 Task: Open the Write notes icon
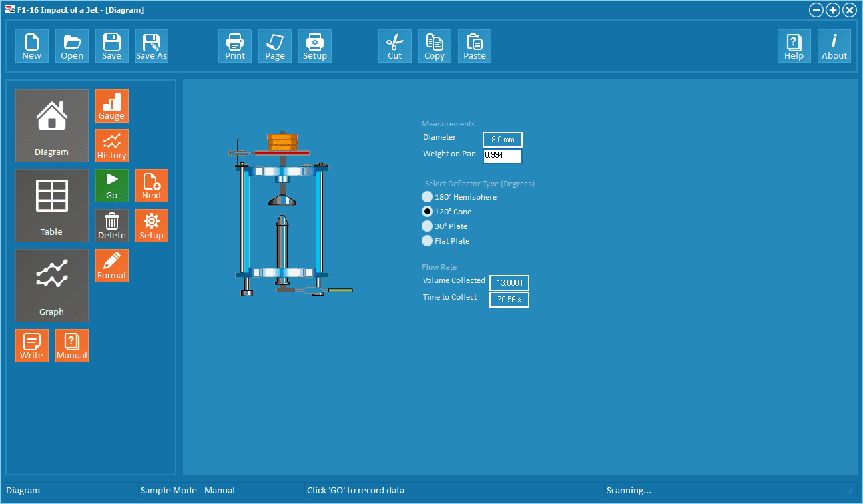click(x=32, y=345)
